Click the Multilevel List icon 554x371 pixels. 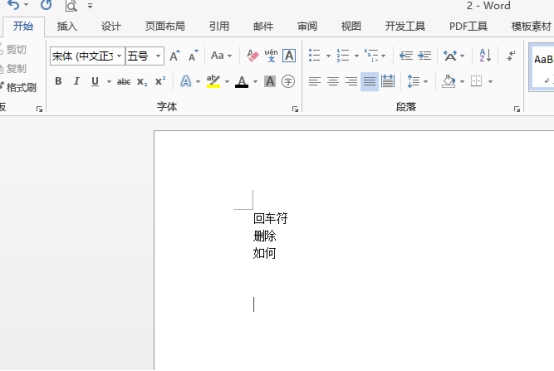click(371, 56)
